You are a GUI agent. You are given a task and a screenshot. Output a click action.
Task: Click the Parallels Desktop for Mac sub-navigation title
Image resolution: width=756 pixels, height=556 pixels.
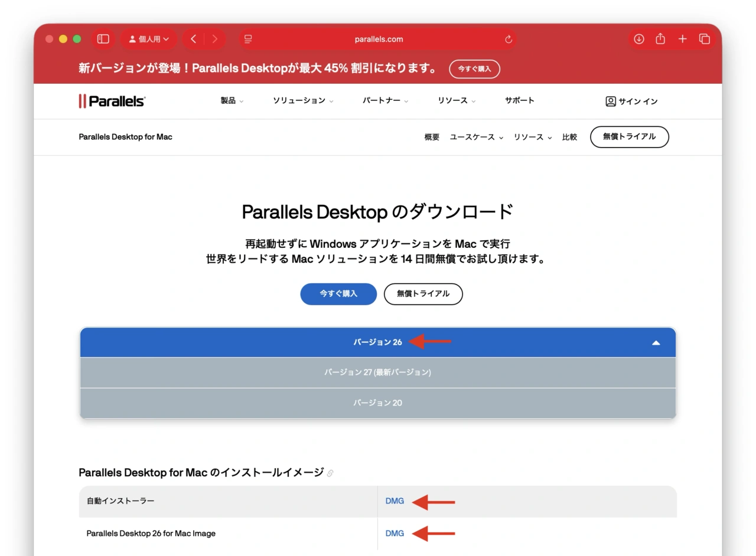[x=125, y=137]
